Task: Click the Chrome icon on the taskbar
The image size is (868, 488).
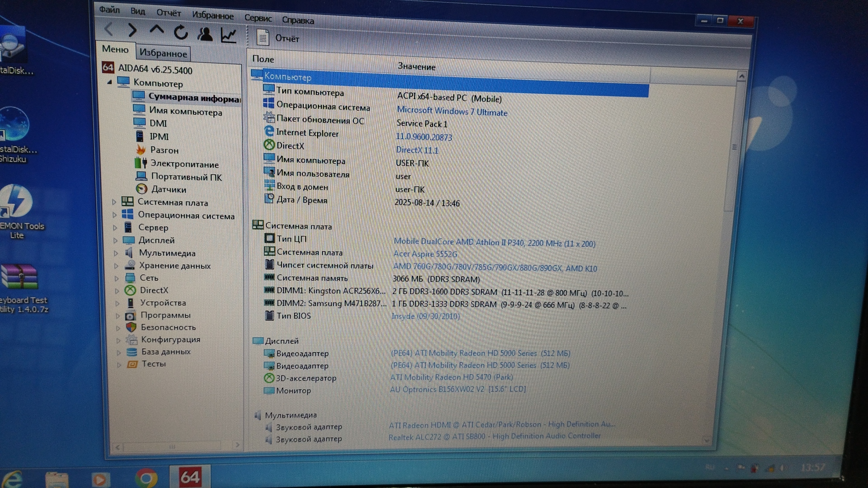Action: (146, 478)
